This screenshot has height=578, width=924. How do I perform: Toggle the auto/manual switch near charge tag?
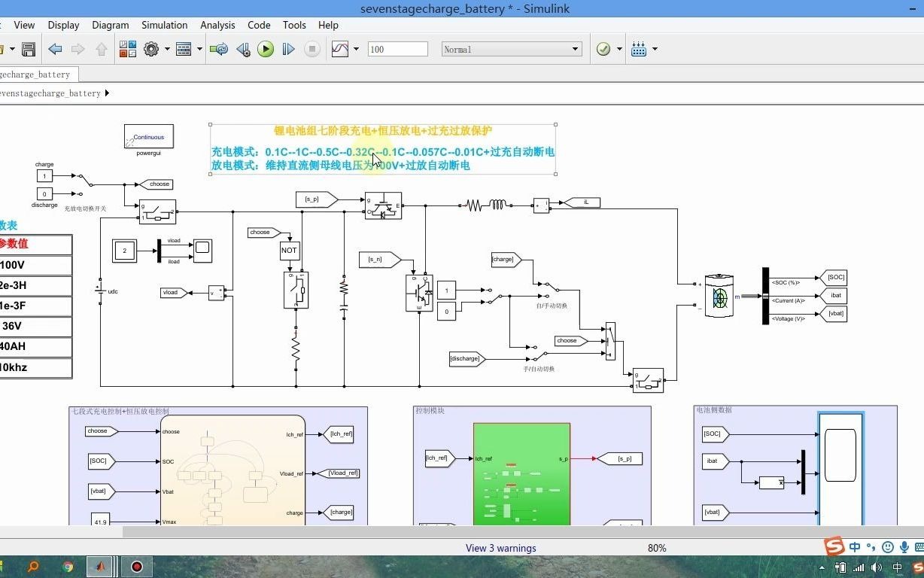pyautogui.click(x=552, y=287)
